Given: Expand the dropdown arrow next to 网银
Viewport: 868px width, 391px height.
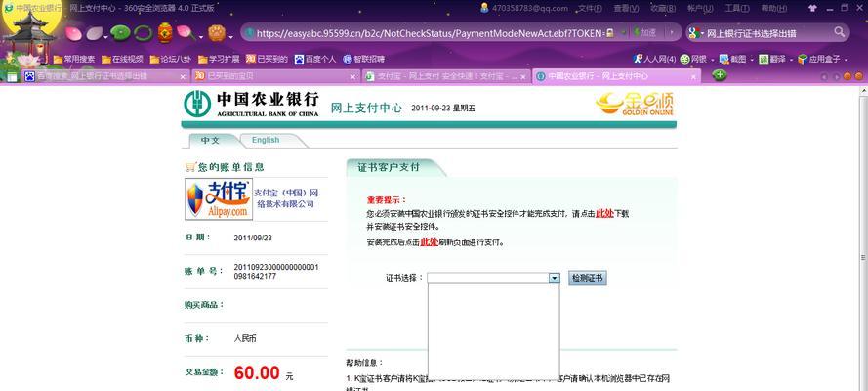Looking at the screenshot, I should click(712, 60).
